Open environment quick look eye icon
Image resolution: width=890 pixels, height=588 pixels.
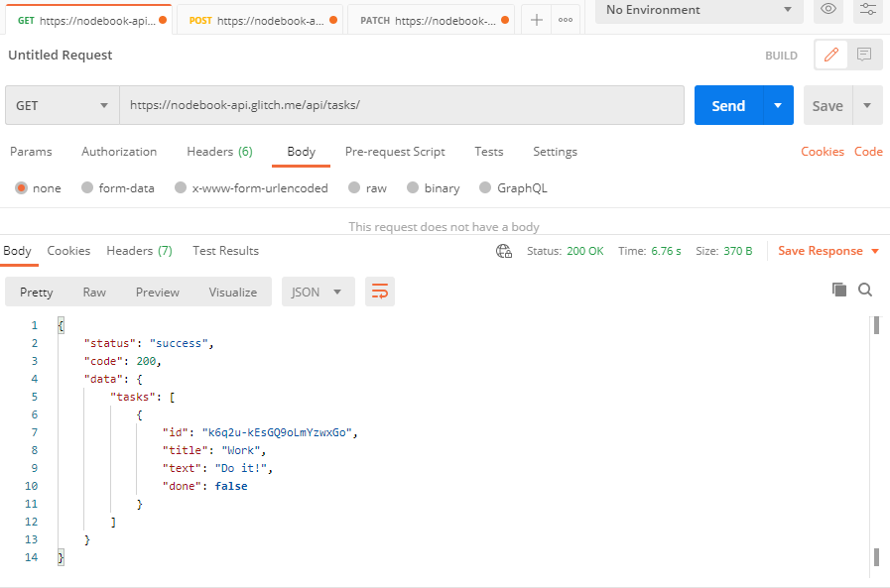[x=827, y=10]
